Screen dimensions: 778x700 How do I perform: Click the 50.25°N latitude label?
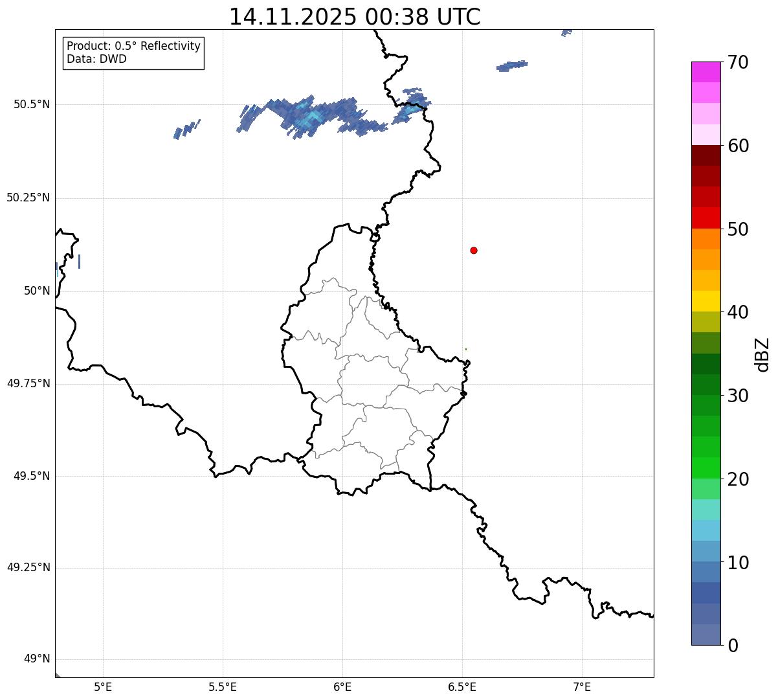point(28,198)
